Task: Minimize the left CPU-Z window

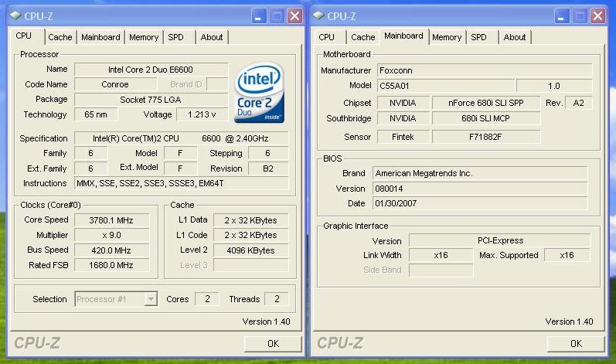Action: coord(258,16)
